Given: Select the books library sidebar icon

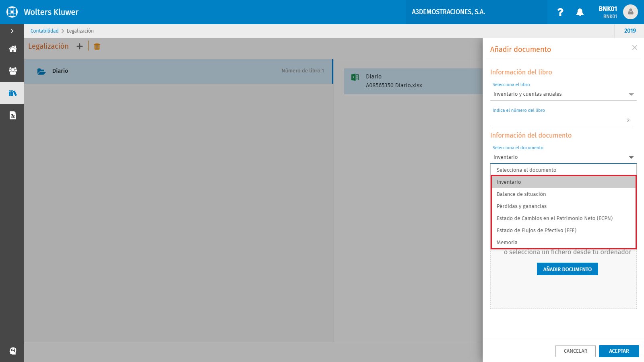Looking at the screenshot, I should click(x=12, y=93).
